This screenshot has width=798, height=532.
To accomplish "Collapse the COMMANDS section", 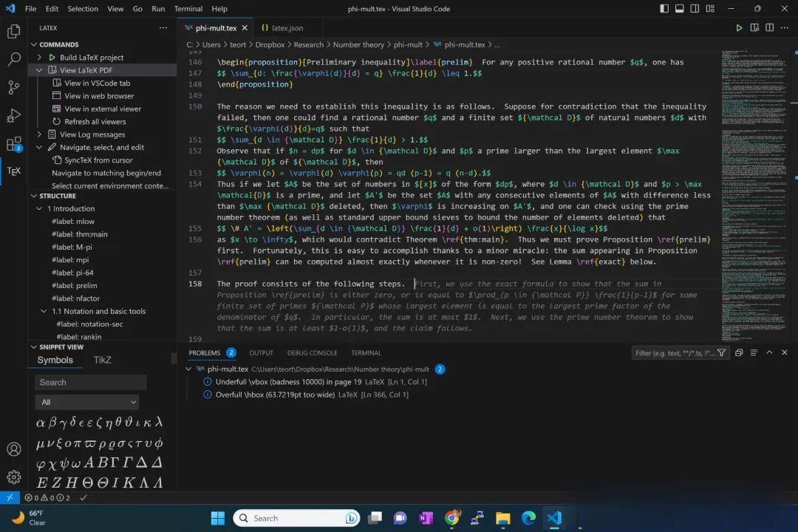I will (34, 45).
